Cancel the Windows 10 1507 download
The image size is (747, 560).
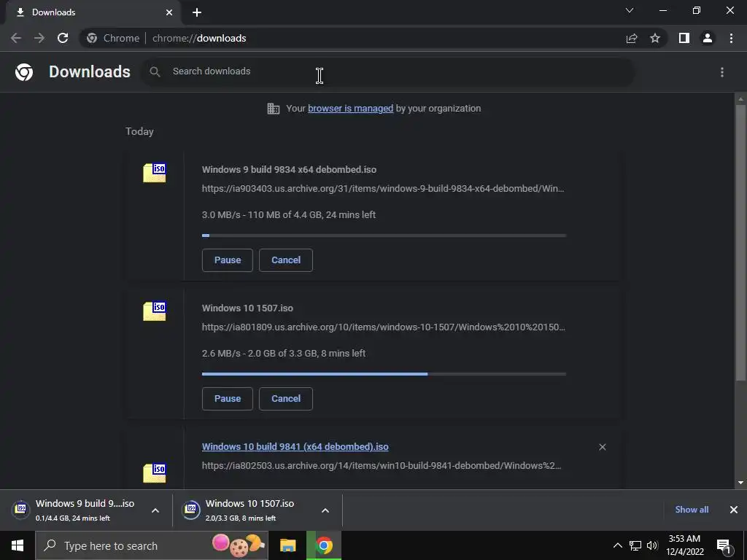(286, 399)
